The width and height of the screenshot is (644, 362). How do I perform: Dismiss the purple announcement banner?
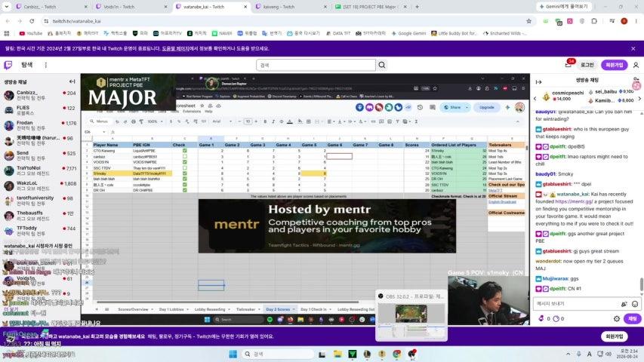pyautogui.click(x=633, y=48)
